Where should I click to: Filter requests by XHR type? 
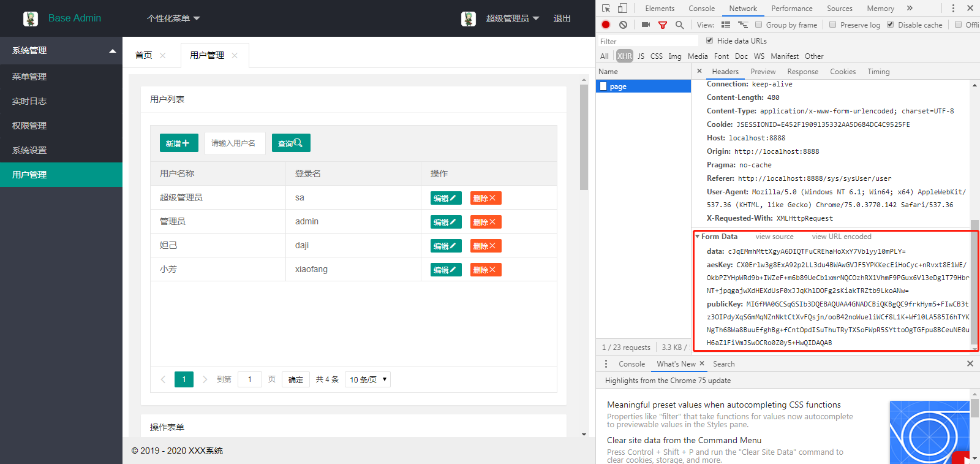point(625,56)
